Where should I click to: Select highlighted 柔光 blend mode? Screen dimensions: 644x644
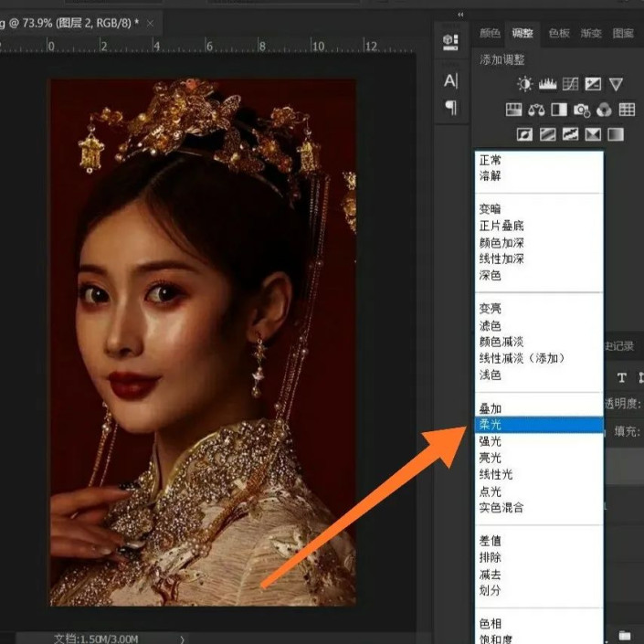point(539,425)
